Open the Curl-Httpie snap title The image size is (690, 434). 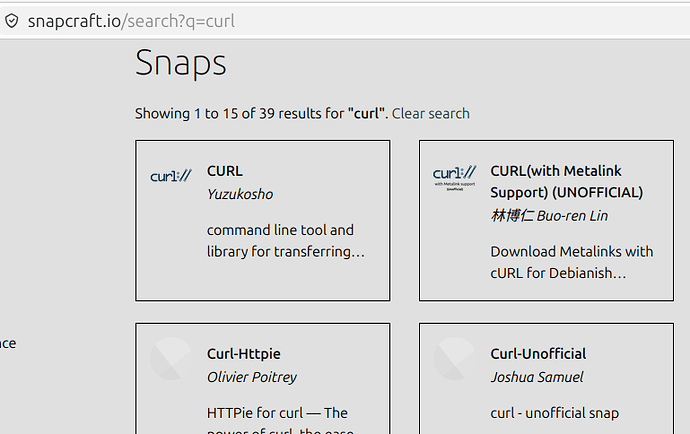click(244, 354)
